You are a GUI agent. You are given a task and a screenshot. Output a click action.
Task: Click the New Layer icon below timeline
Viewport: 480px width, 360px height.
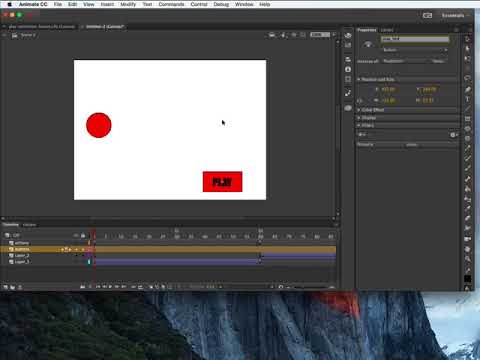pyautogui.click(x=6, y=287)
